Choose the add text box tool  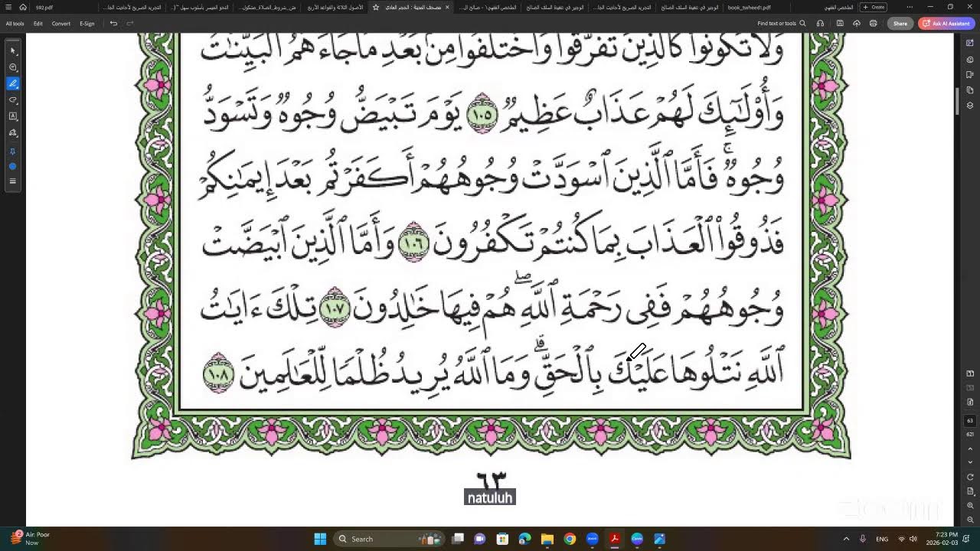point(13,116)
